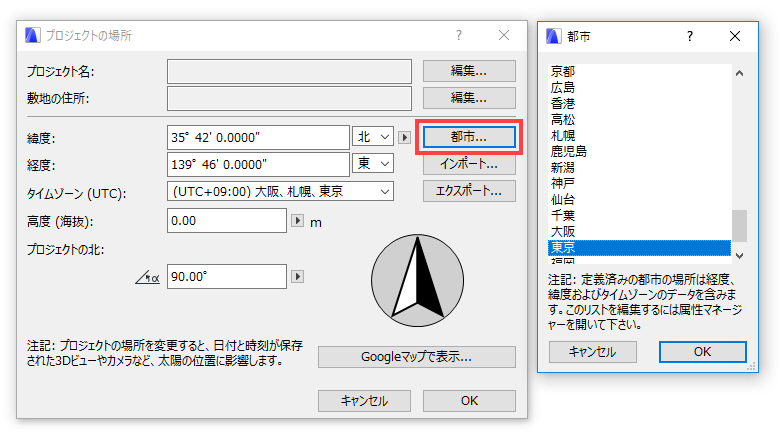This screenshot has height=436, width=784.
Task: Close the プロジェクトの場所 dialog with X
Action: coord(504,35)
